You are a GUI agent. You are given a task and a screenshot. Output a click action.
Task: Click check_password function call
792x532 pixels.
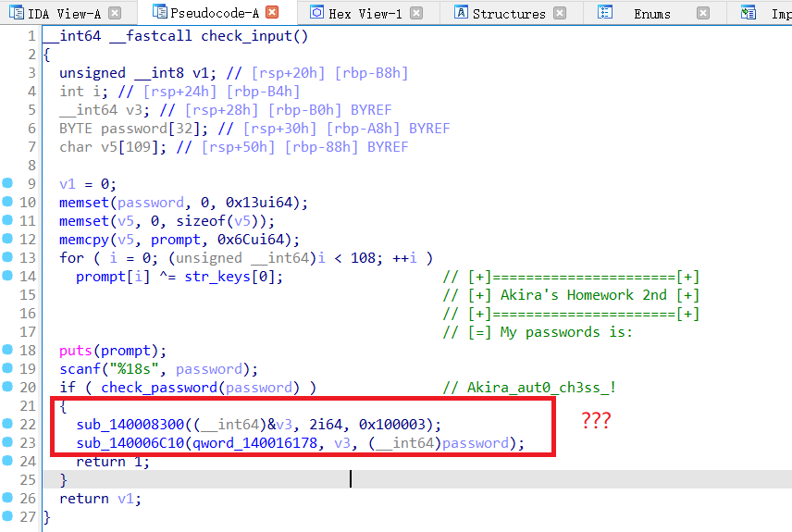159,388
